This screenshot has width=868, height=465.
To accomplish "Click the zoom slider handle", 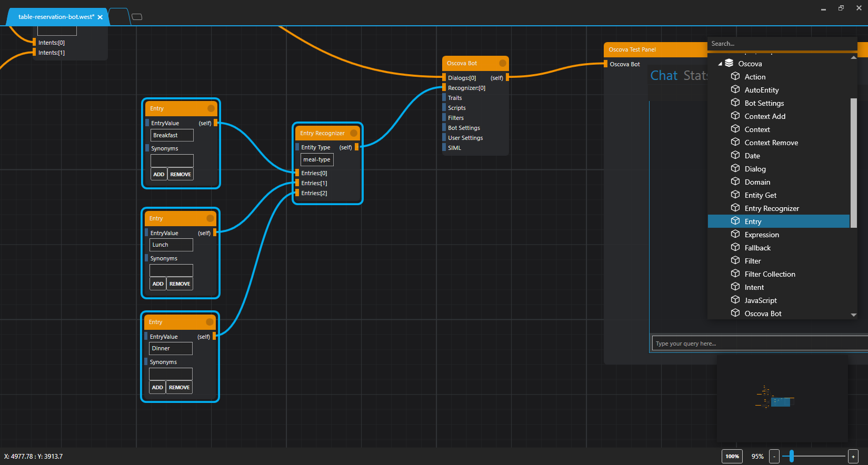I will [x=791, y=456].
